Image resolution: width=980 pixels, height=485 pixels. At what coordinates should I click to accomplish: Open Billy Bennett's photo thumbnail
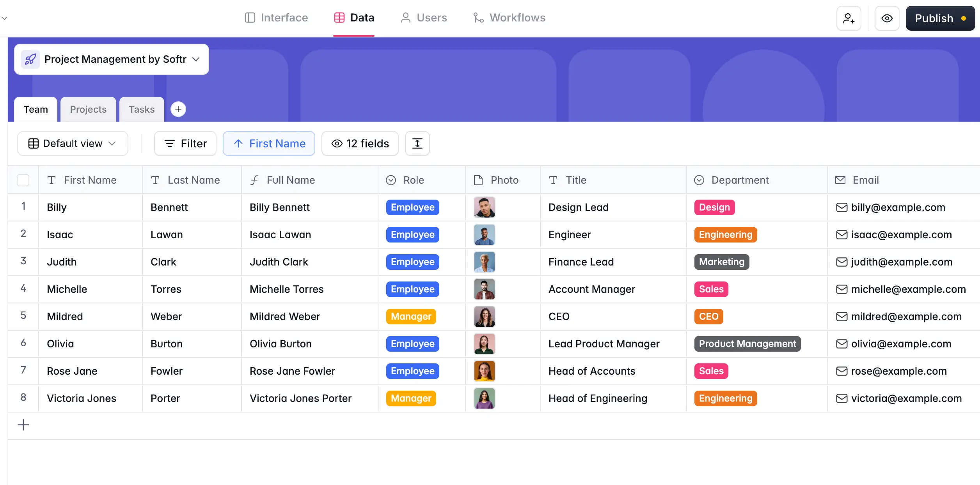(x=484, y=207)
